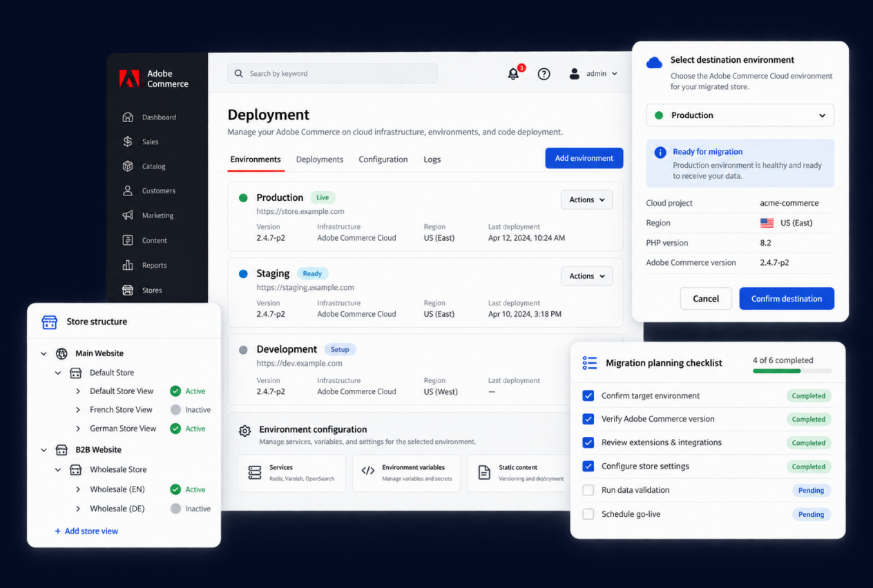Viewport: 873px width, 588px height.
Task: Uncheck Configure store settings checkbox
Action: click(588, 466)
